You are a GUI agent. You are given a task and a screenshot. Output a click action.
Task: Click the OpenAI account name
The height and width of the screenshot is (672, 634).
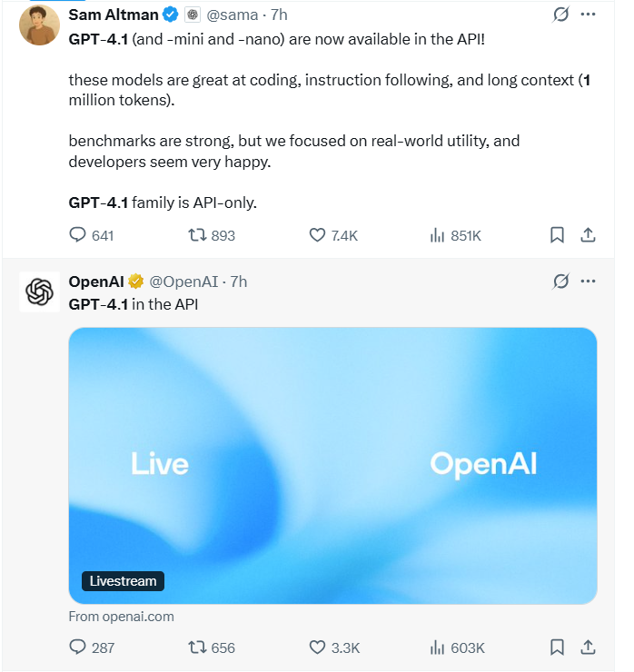[x=96, y=282]
